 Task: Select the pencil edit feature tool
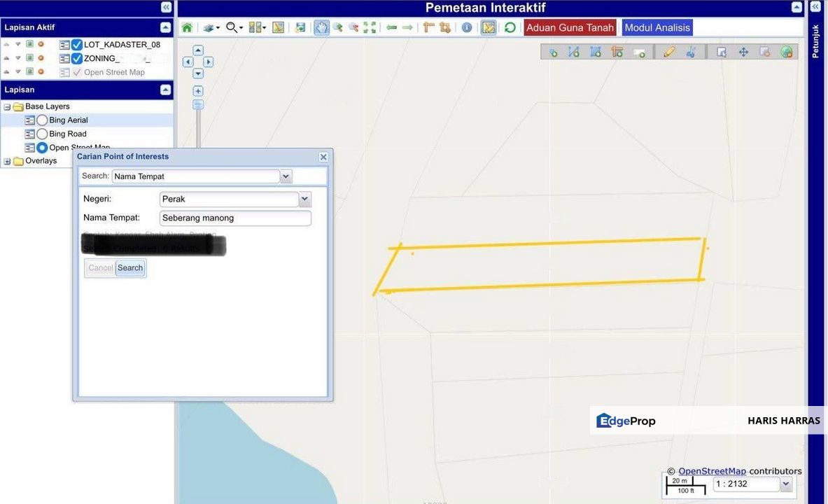point(669,52)
